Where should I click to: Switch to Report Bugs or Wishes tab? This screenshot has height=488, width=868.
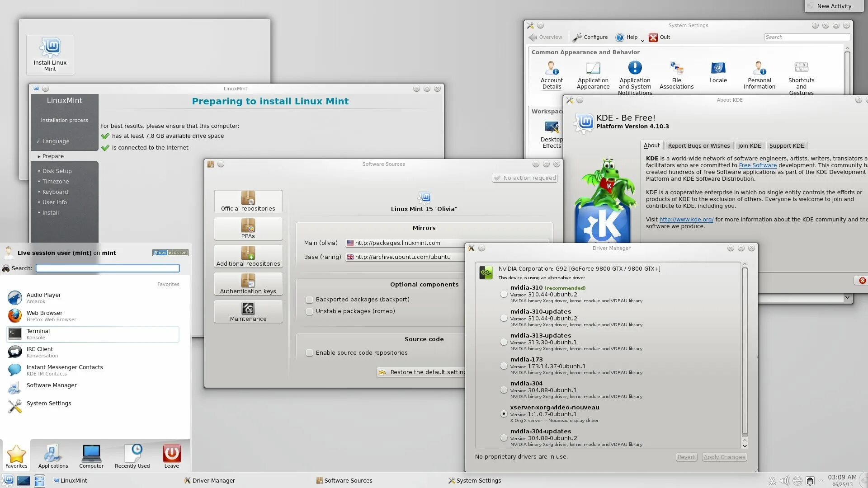[x=698, y=145]
